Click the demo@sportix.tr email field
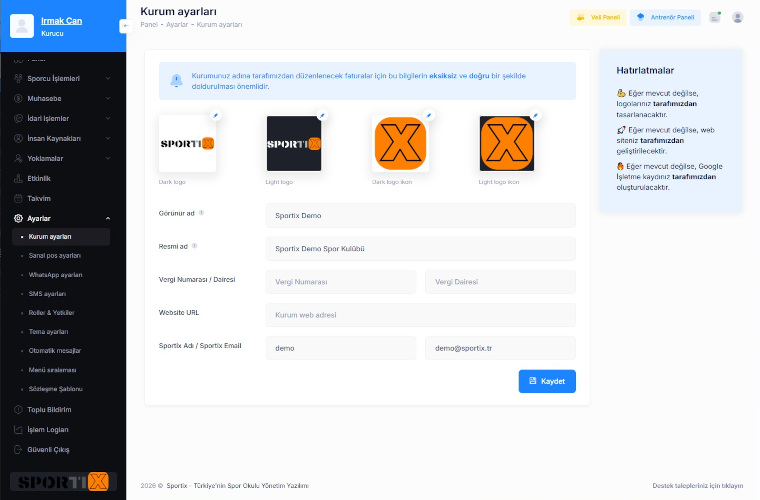760x500 pixels. click(500, 348)
